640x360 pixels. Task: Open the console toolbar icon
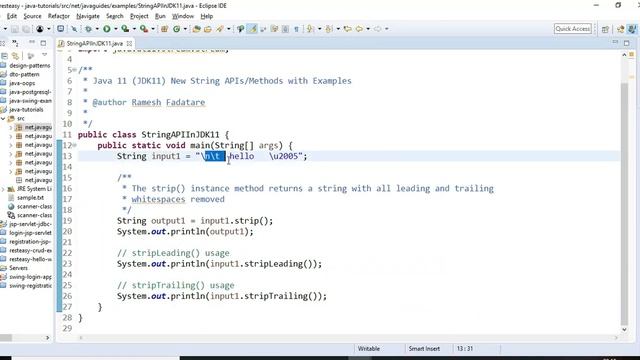pos(60,29)
